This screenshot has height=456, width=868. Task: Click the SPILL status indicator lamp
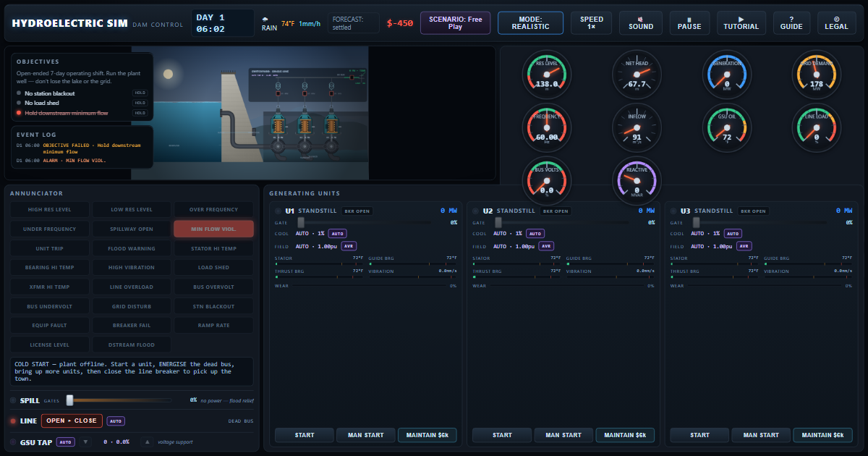pos(13,400)
